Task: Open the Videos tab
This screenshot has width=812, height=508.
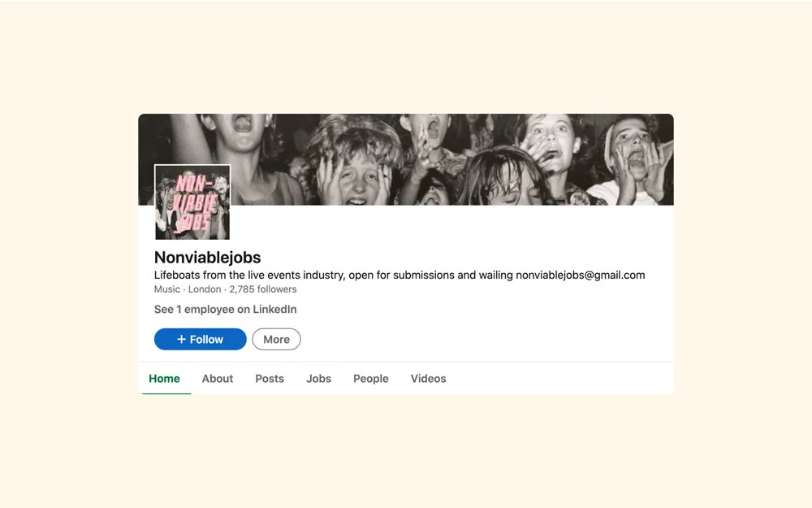Action: pyautogui.click(x=428, y=379)
